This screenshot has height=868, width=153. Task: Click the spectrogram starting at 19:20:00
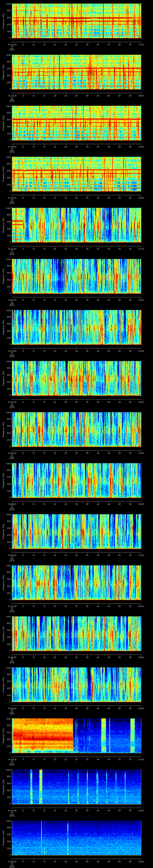coord(77,225)
